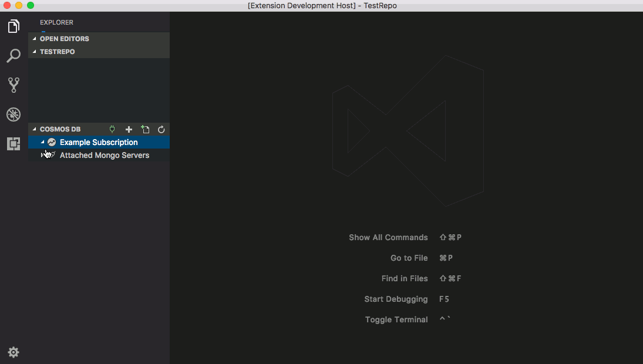Open the Extensions view in activity bar
The image size is (643, 364).
pyautogui.click(x=14, y=144)
